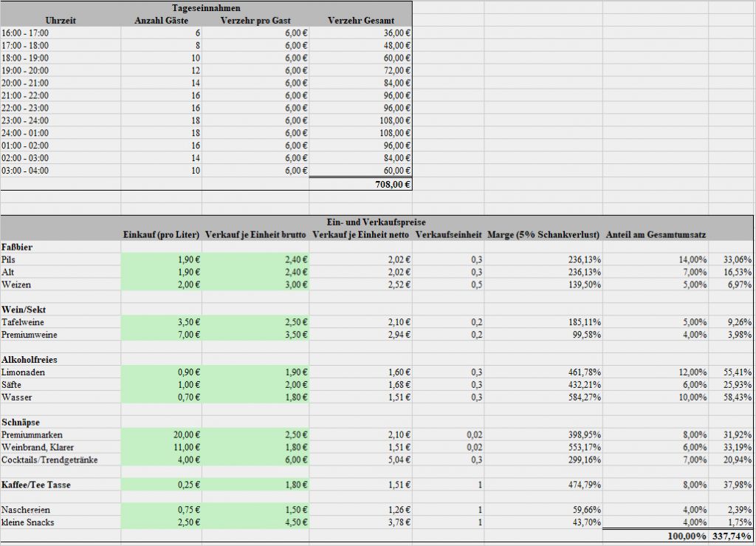Screen dimensions: 756x546
Task: Click the Anzahl Gäste column header
Action: [x=162, y=21]
